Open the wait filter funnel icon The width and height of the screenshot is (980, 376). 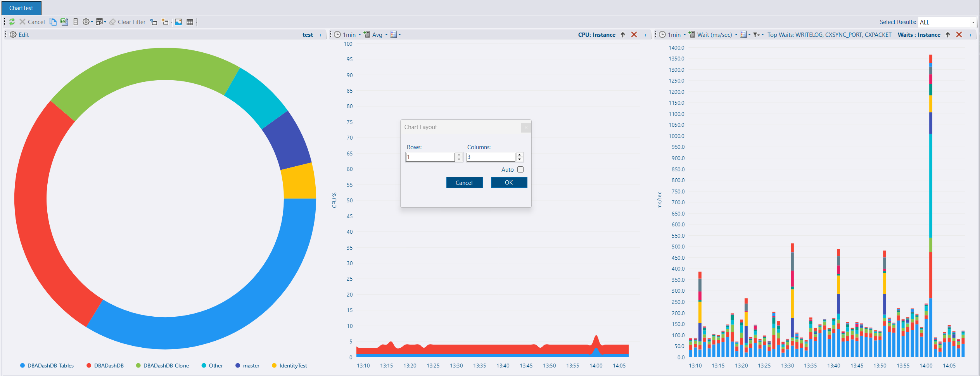click(x=756, y=35)
